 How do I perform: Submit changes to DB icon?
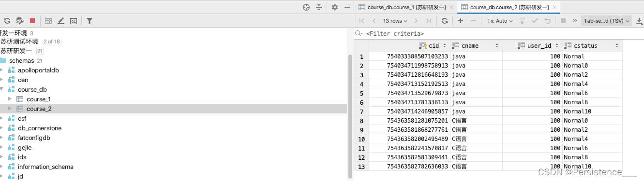pos(522,21)
